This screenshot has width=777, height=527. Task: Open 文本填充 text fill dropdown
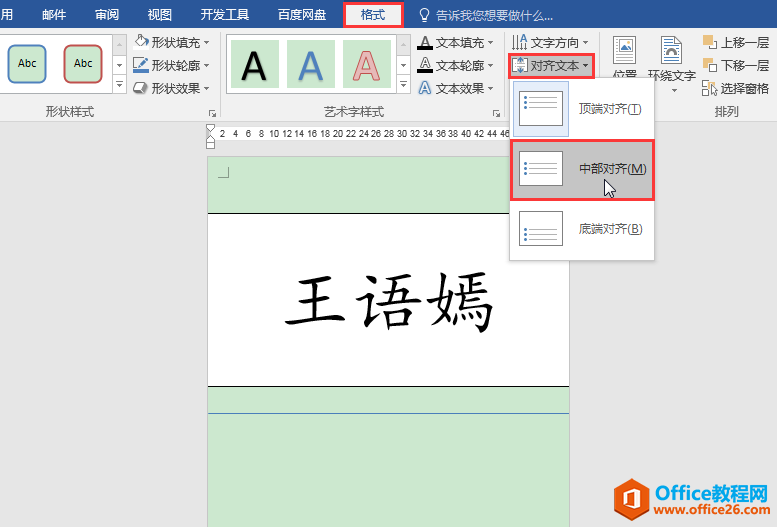click(455, 43)
